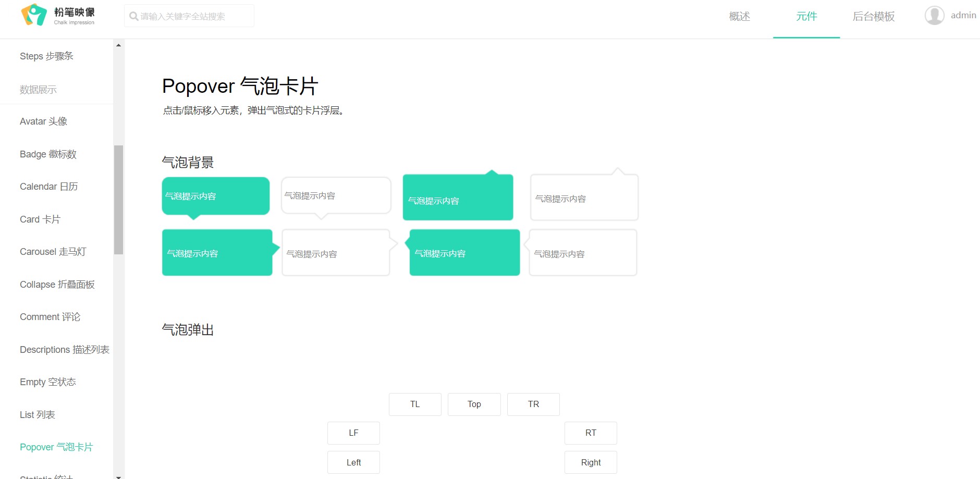The height and width of the screenshot is (479, 980).
Task: Focus the site-wide keyword search field
Action: (189, 16)
